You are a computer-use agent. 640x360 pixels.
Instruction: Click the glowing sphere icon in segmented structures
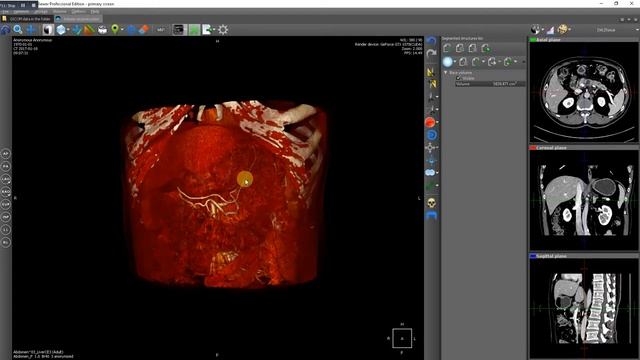coord(448,62)
